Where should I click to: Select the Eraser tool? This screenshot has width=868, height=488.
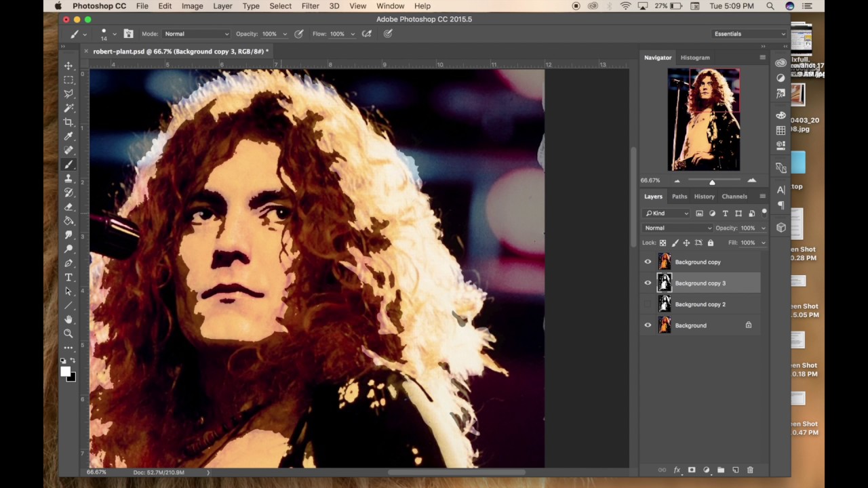[68, 207]
